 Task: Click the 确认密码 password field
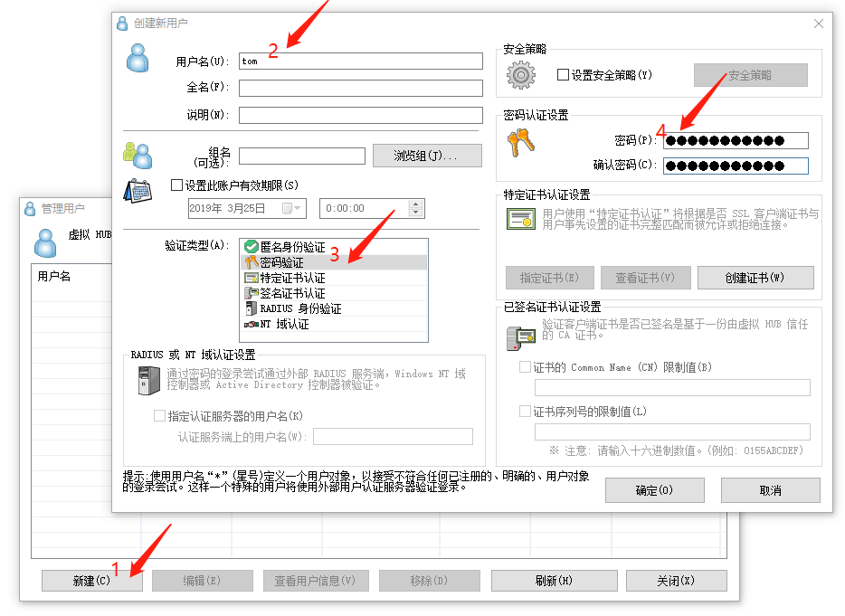736,166
